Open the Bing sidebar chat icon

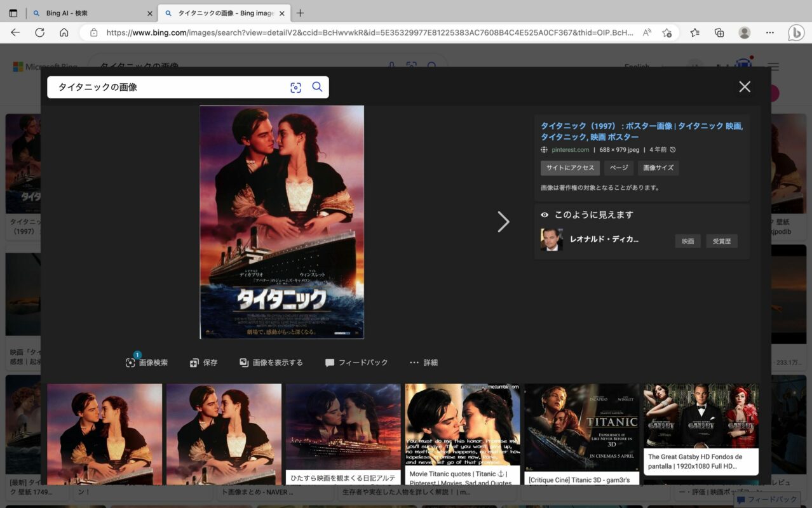click(x=796, y=32)
